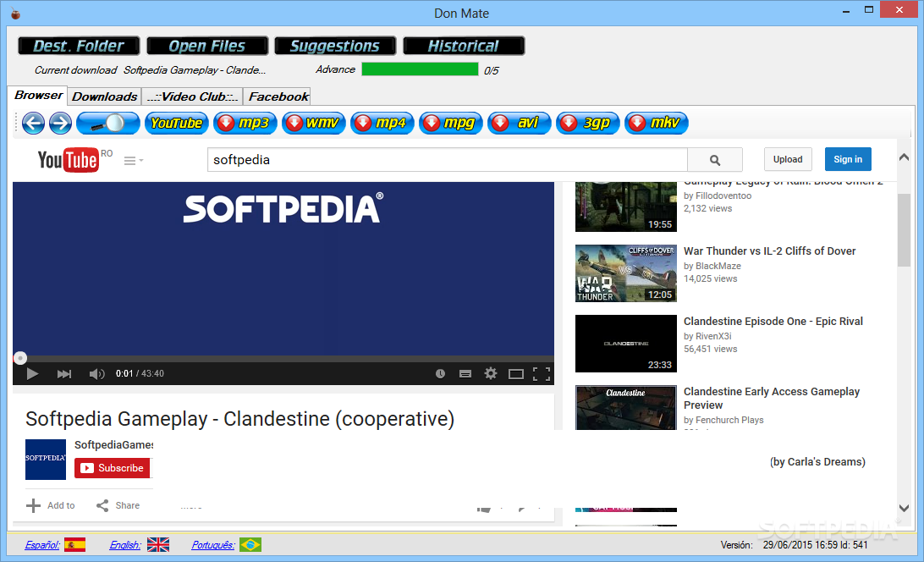Screen dimensions: 924x562
Task: Download current video as mp4
Action: tap(382, 124)
